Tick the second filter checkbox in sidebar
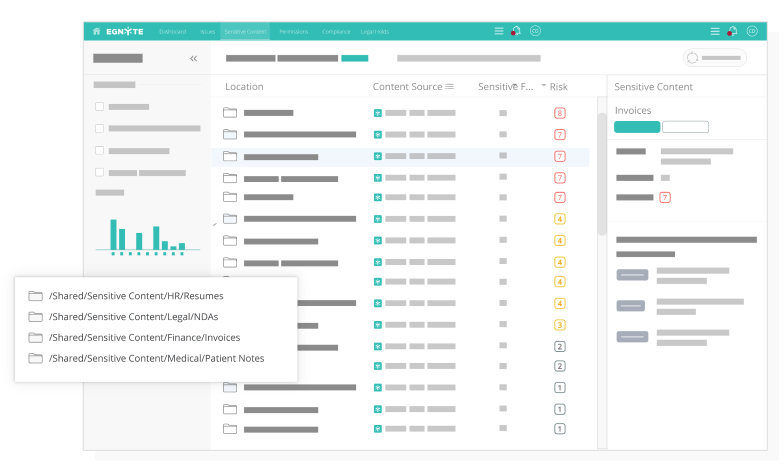 99,128
